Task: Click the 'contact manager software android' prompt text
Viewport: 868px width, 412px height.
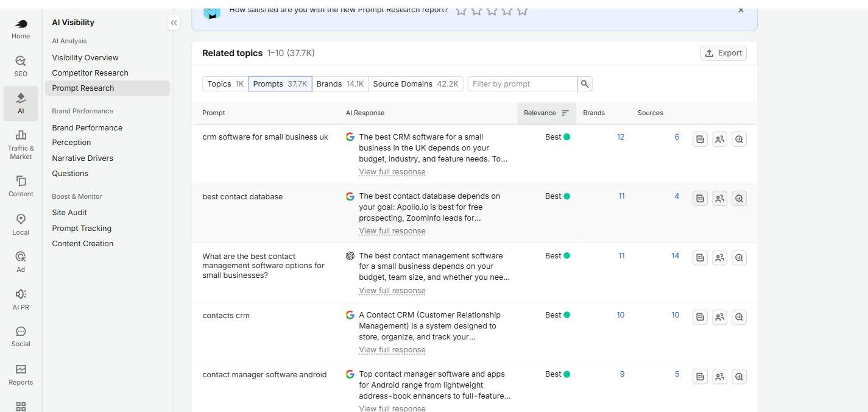Action: [x=264, y=375]
